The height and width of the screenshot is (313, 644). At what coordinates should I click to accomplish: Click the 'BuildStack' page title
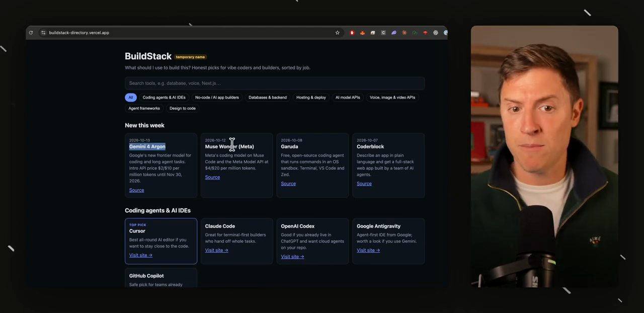click(x=148, y=56)
